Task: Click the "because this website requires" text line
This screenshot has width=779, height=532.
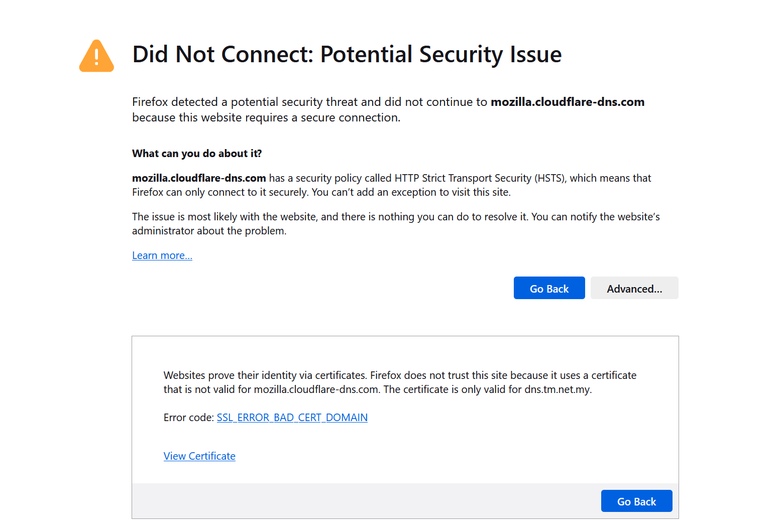Action: pos(266,117)
